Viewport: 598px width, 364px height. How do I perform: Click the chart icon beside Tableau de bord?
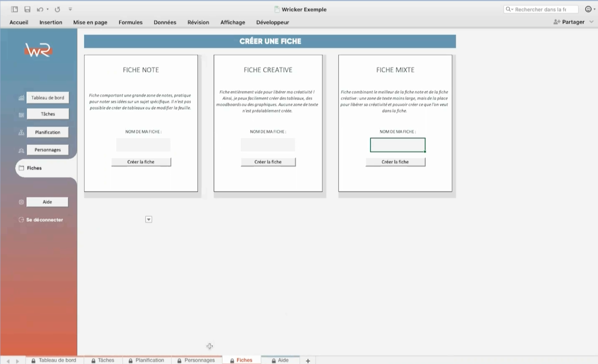pos(21,98)
